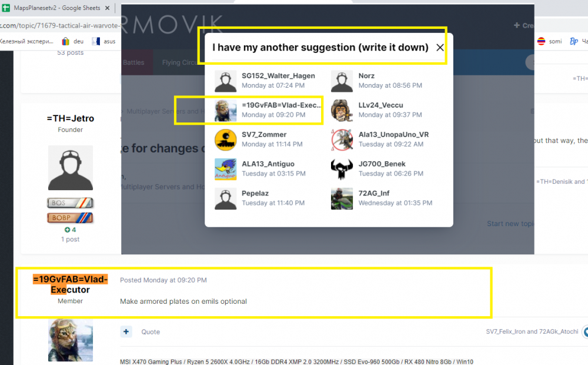588x365 pixels.
Task: Click the reaction icon at post's right edge
Action: 586,332
